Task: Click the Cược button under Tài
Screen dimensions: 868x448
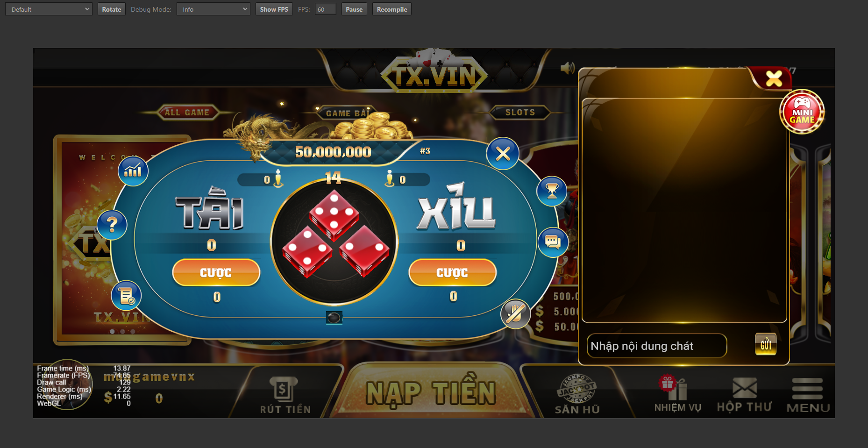Action: pos(216,272)
